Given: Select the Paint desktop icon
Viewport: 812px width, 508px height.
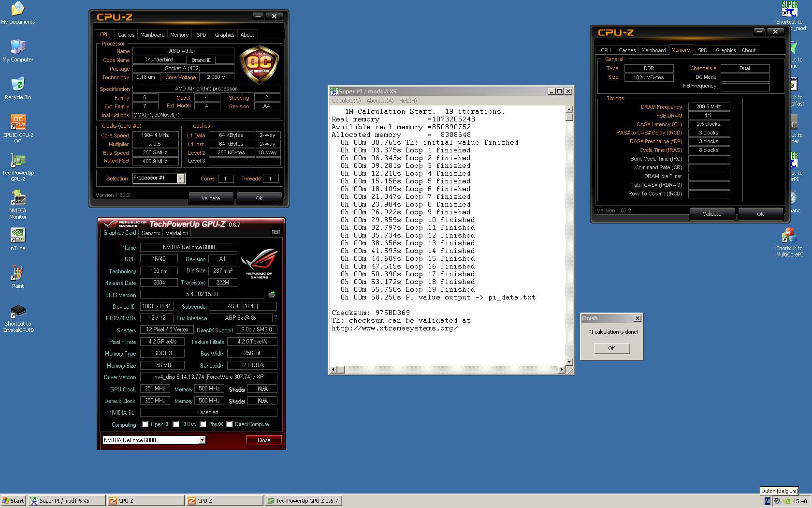Looking at the screenshot, I should [x=18, y=277].
